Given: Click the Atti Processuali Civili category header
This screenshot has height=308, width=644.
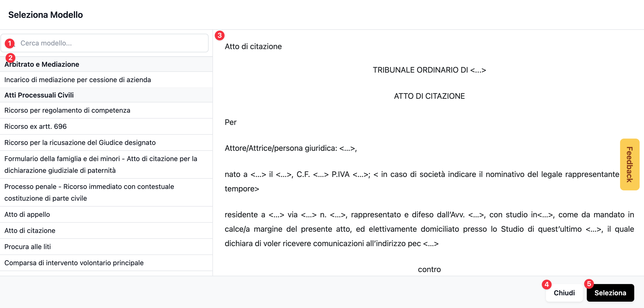Looking at the screenshot, I should (39, 95).
